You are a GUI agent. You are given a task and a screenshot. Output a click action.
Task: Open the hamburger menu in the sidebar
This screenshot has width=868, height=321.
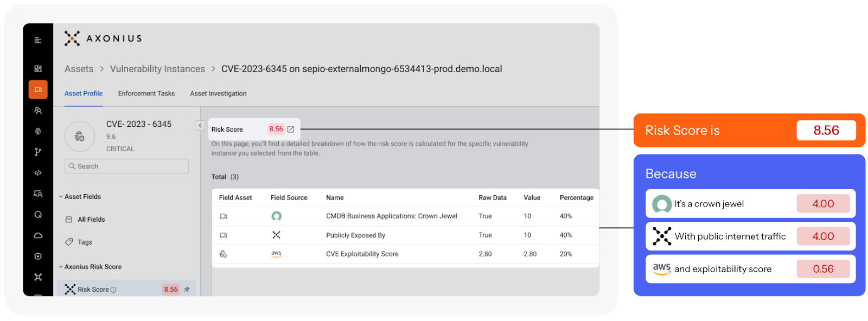(x=38, y=40)
